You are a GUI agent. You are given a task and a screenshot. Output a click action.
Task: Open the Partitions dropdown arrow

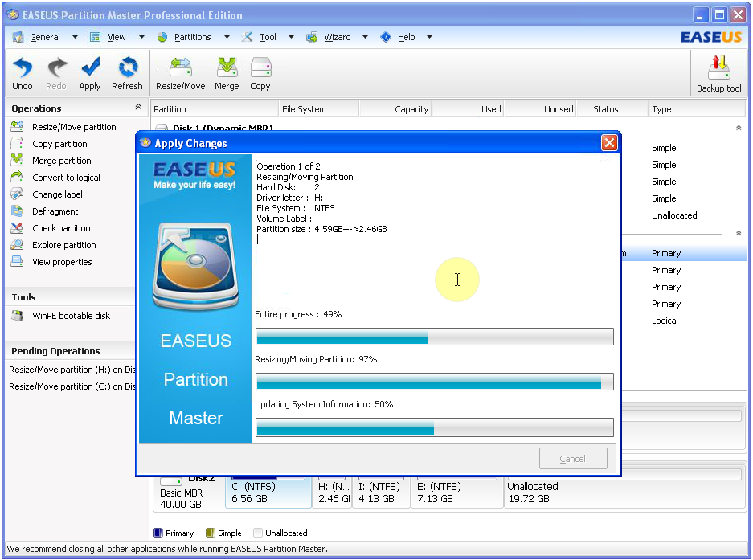tap(227, 37)
